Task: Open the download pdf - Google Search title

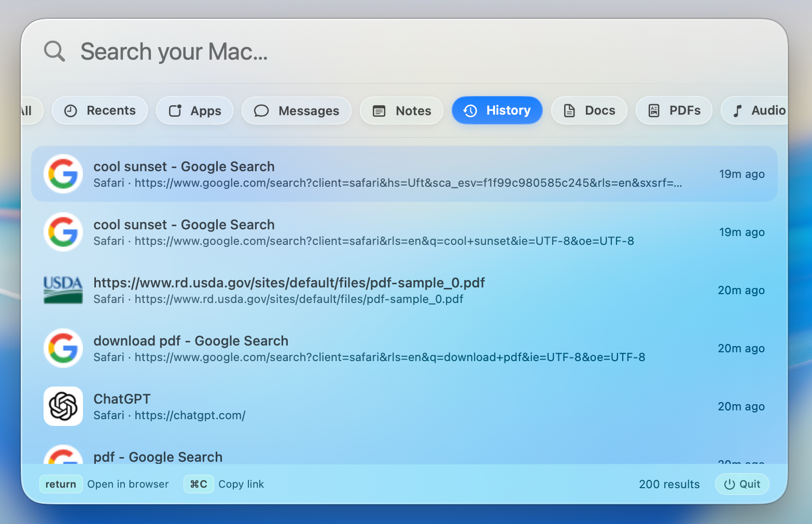Action: pyautogui.click(x=191, y=341)
